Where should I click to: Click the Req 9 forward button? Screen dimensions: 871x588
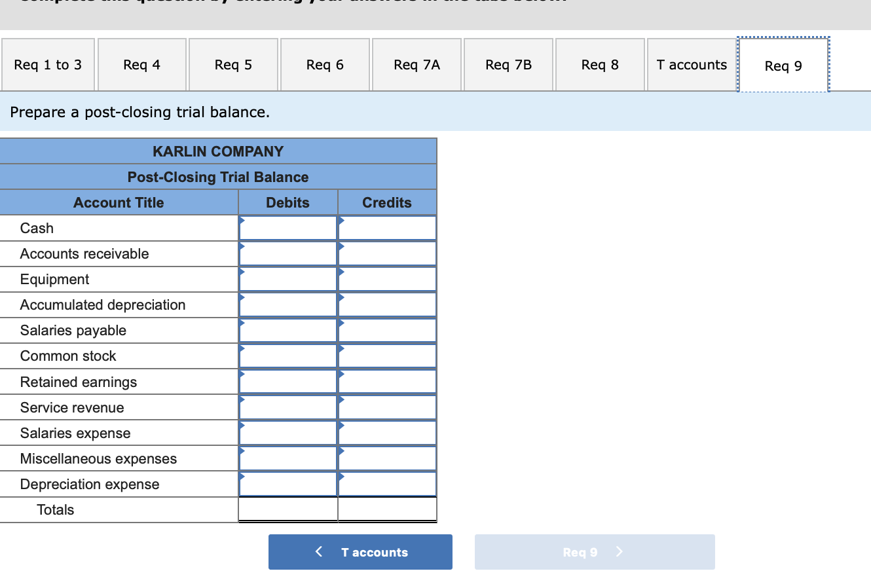coord(594,552)
